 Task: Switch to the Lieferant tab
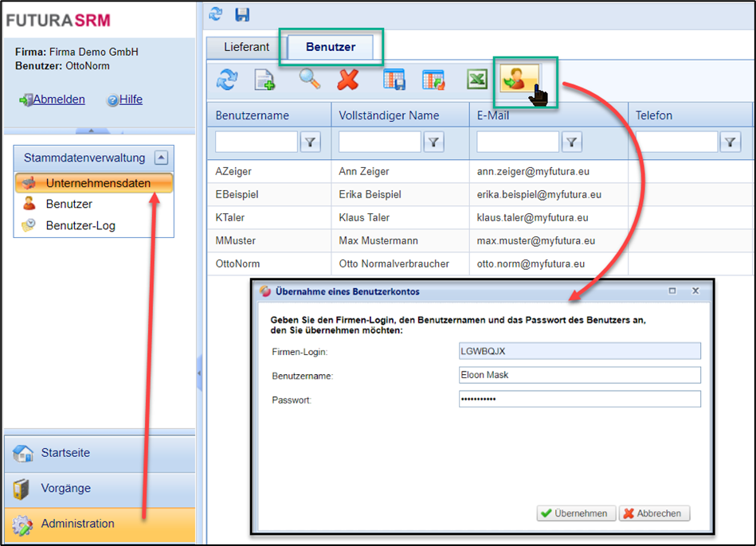(x=245, y=47)
